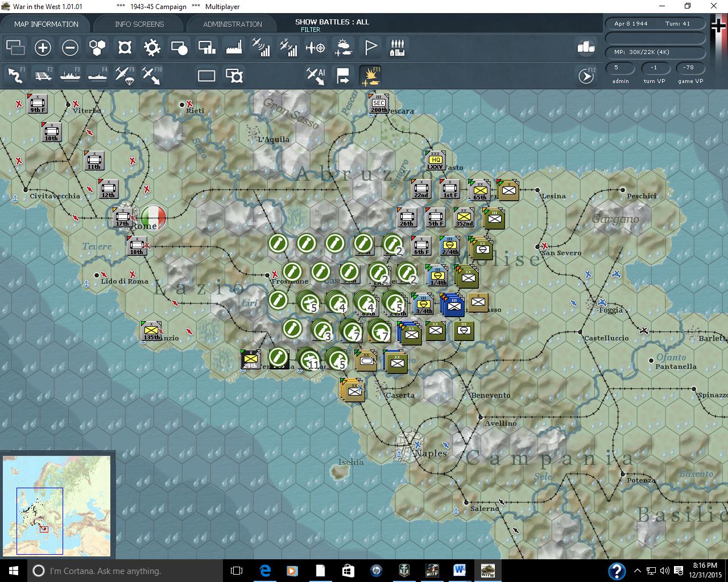Image resolution: width=728 pixels, height=582 pixels.
Task: Click the overlapping windows toolbar icon
Action: pyautogui.click(x=15, y=48)
